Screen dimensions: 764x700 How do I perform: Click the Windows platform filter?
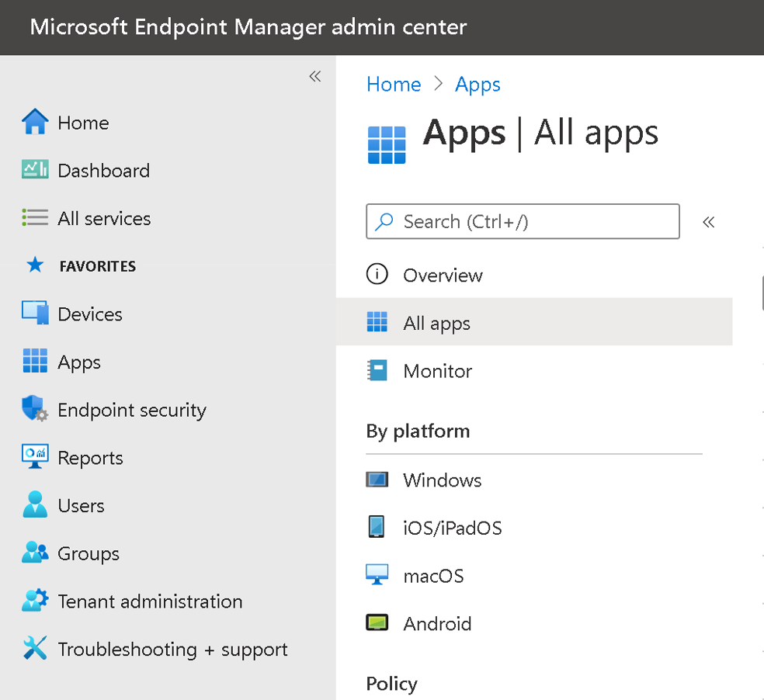coord(442,480)
